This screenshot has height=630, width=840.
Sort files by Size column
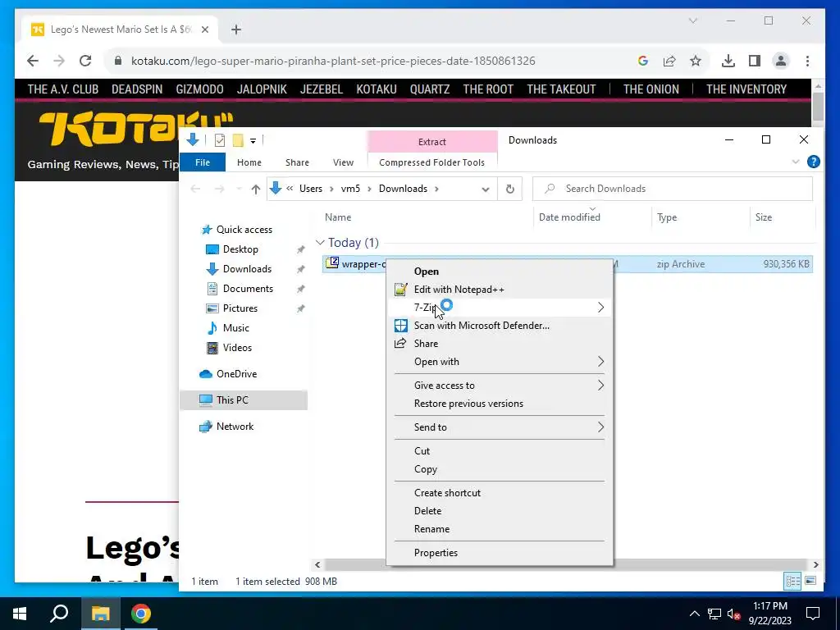(764, 217)
